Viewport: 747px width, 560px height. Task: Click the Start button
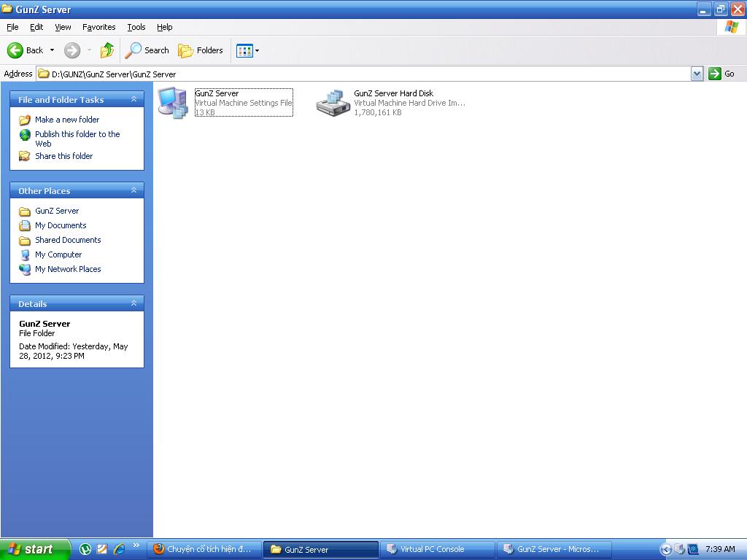(35, 549)
